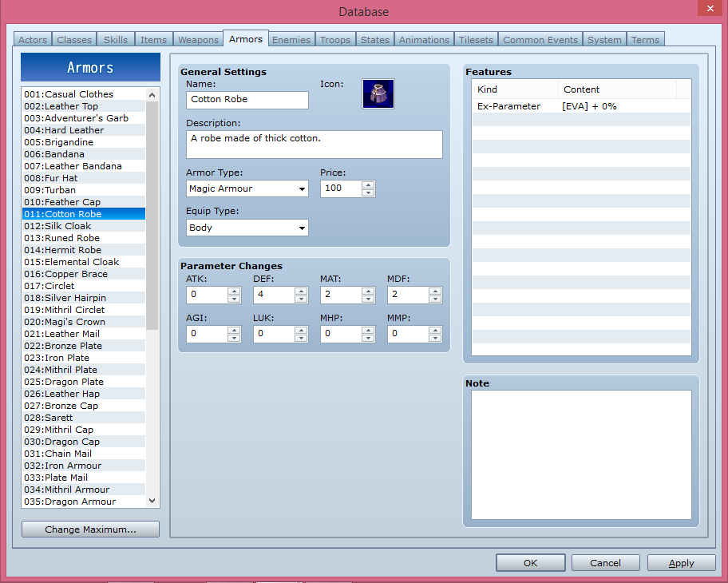Click the Cancel button

tap(605, 562)
